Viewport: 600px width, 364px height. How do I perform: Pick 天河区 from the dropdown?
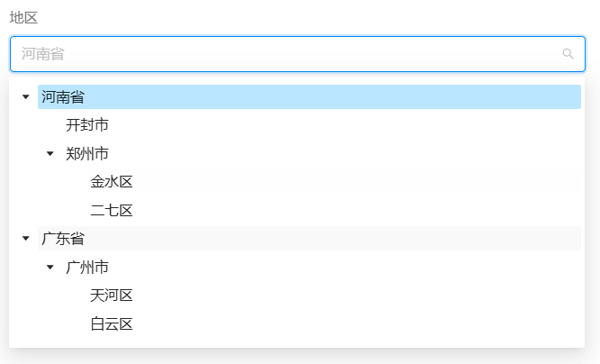[x=112, y=296]
